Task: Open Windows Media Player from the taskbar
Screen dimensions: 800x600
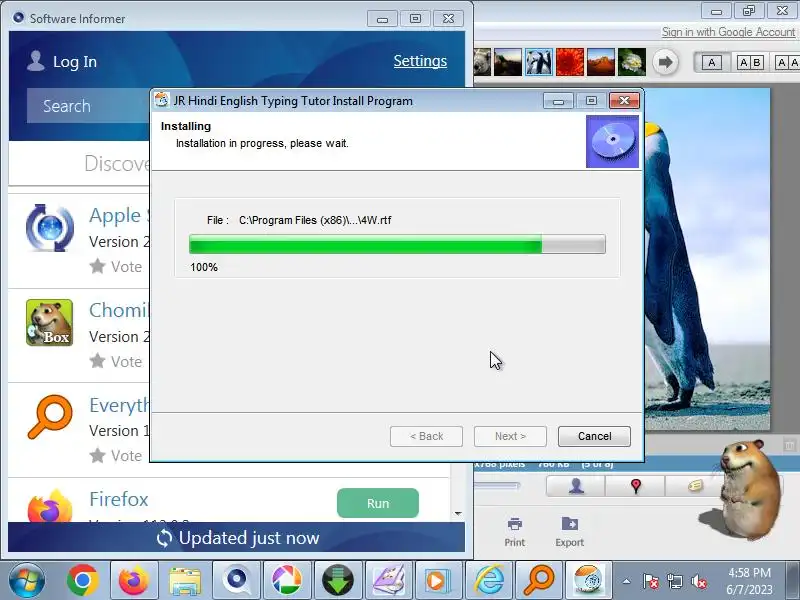Action: (x=437, y=580)
